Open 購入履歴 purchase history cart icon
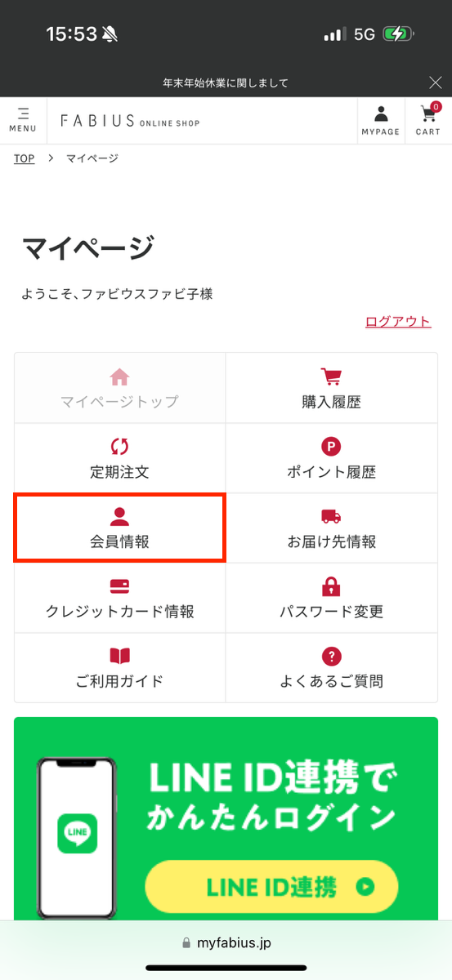 click(x=331, y=376)
